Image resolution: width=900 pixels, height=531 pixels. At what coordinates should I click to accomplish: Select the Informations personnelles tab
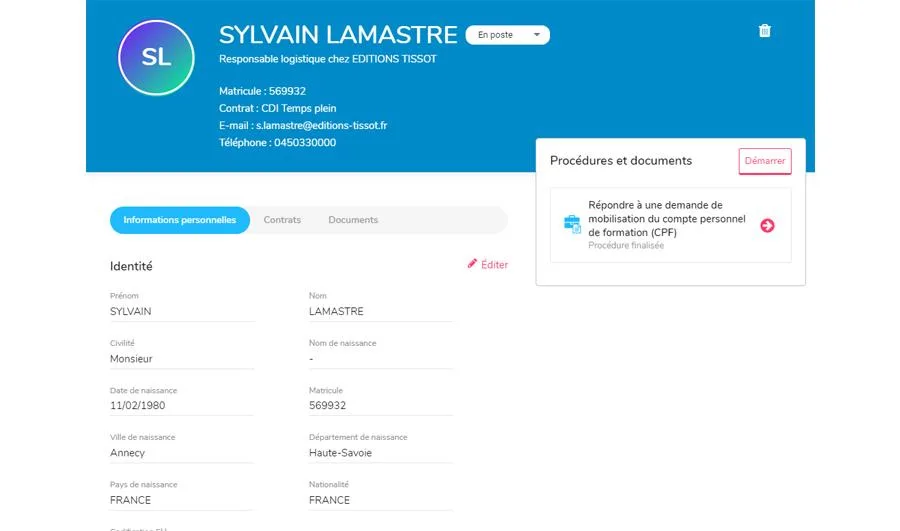(x=180, y=220)
